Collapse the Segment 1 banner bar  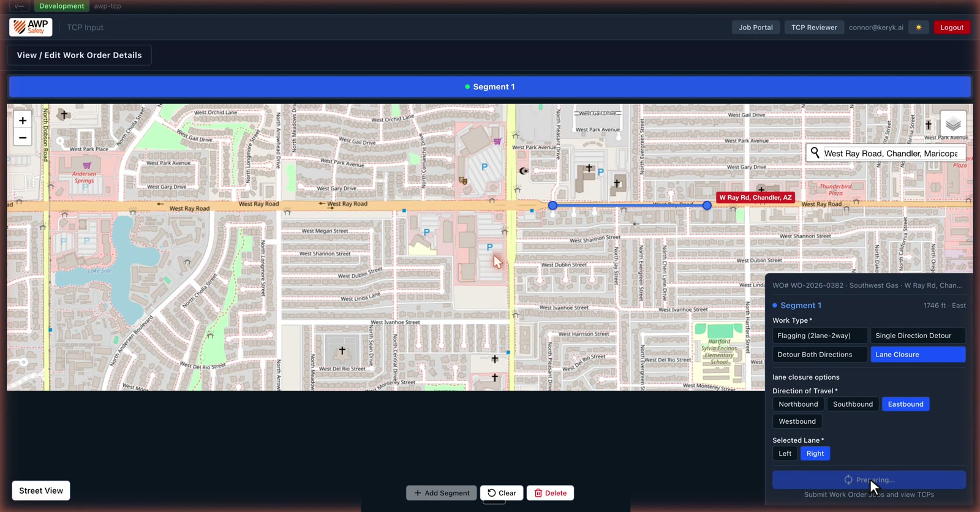tap(489, 87)
